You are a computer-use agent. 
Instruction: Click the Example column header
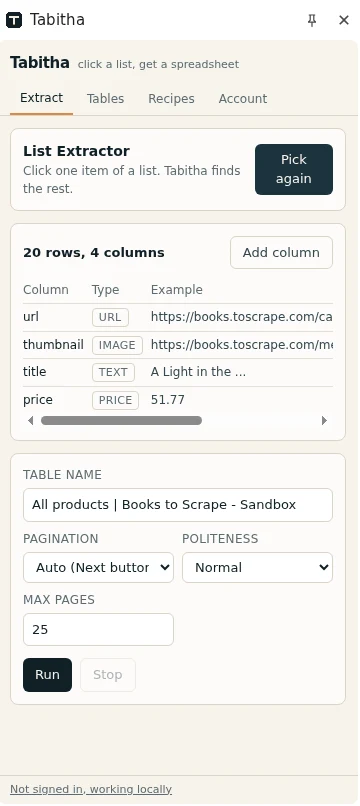[176, 290]
